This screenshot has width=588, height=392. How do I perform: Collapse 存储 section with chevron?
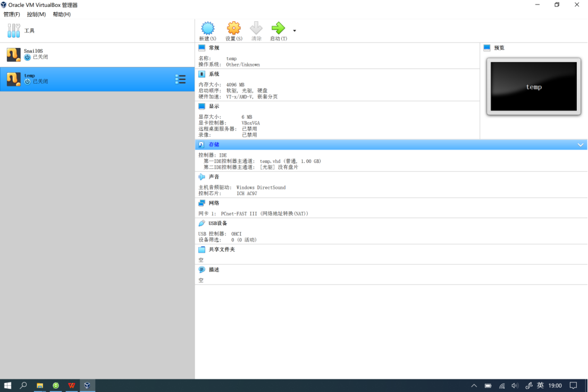tap(580, 145)
